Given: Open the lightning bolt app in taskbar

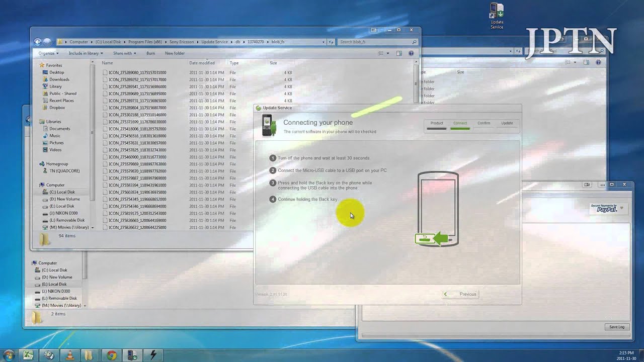Looking at the screenshot, I should 153,355.
